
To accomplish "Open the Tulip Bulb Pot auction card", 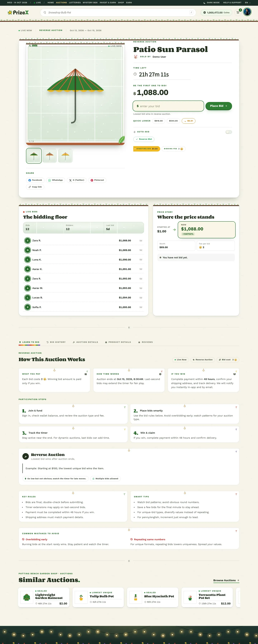I will (98, 597).
